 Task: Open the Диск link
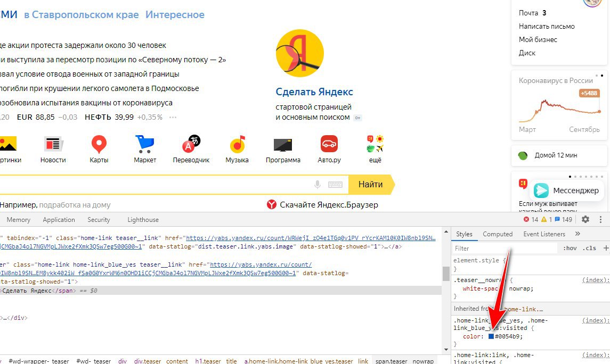[527, 53]
